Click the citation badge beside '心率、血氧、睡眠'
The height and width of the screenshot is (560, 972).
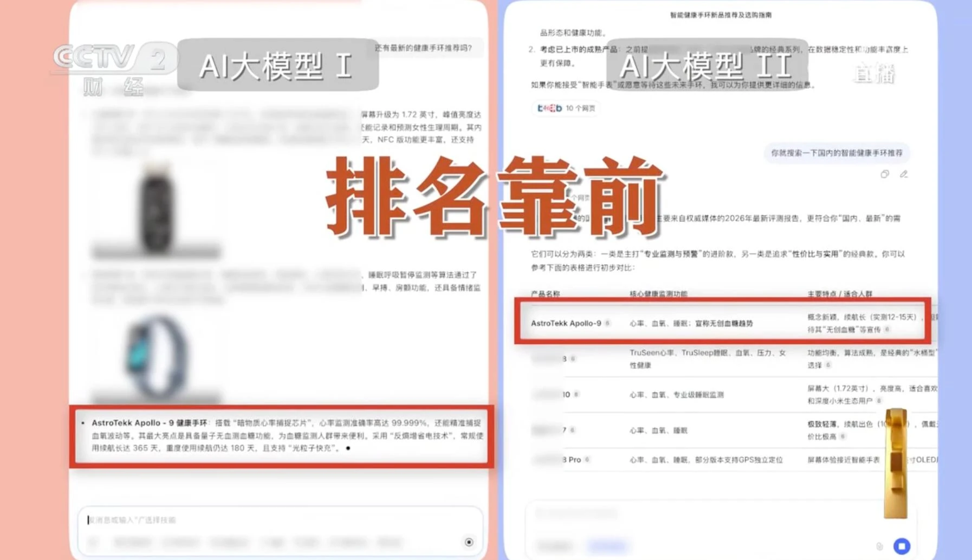tap(572, 429)
